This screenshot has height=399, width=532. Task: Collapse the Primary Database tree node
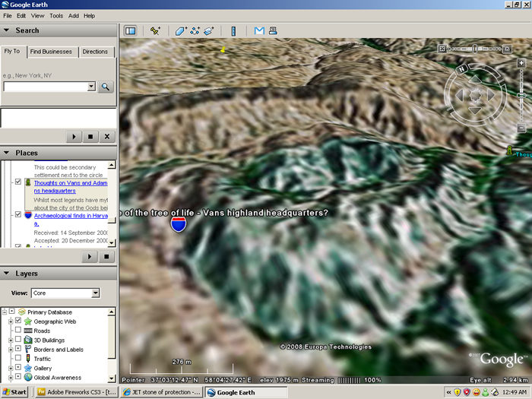[x=5, y=312]
